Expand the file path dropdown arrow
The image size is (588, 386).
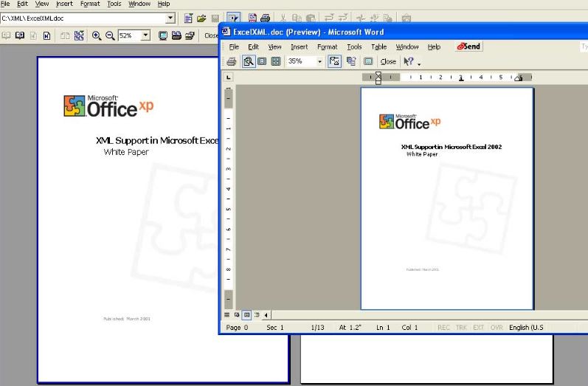click(170, 18)
